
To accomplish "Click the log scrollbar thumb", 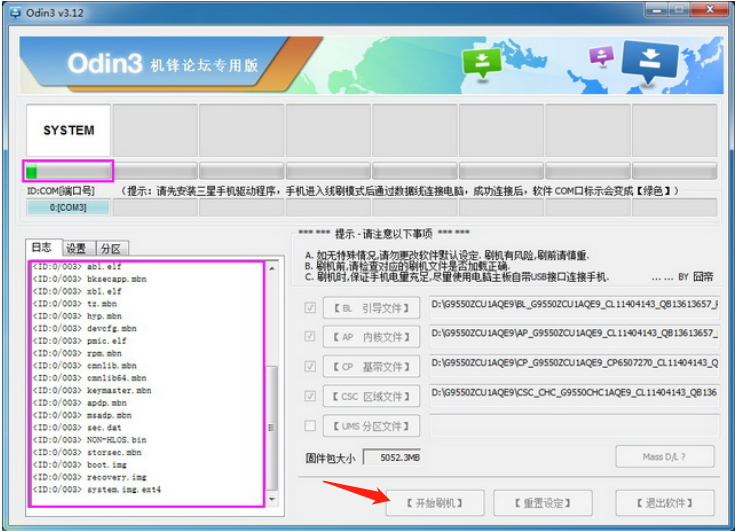I will [x=272, y=428].
